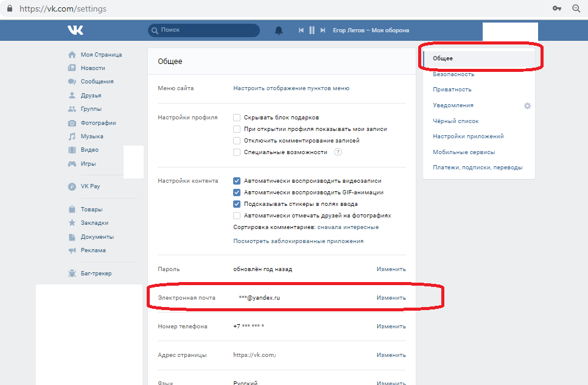Click the Музыка note icon
The width and height of the screenshot is (588, 385).
pos(72,136)
